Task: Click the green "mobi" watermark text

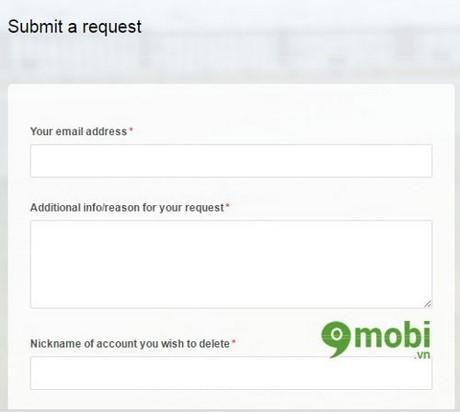Action: (392, 334)
